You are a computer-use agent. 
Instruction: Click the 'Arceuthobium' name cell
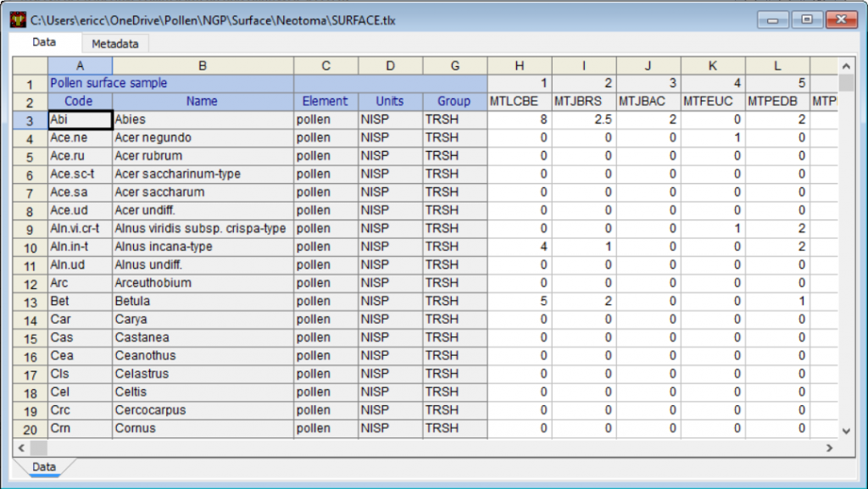[x=203, y=283]
